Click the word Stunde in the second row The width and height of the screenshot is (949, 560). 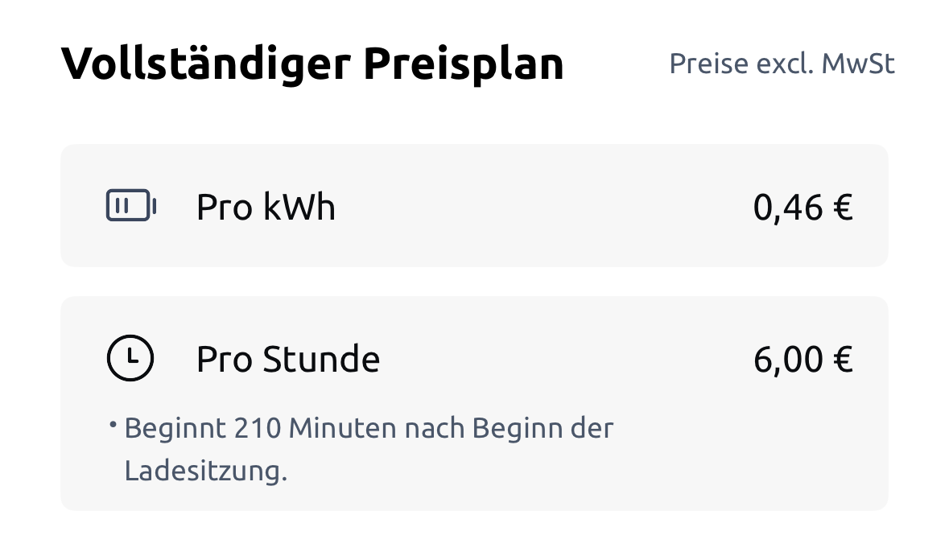[x=322, y=359]
